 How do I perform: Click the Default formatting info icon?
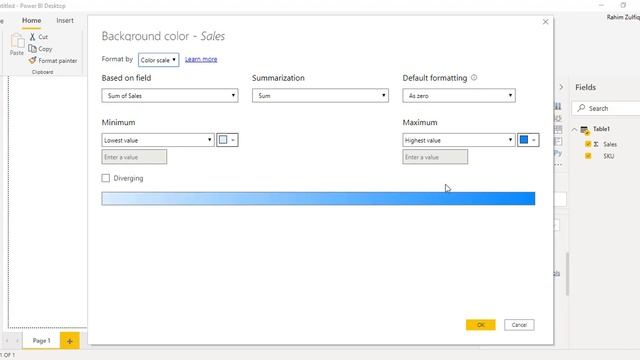tap(474, 78)
